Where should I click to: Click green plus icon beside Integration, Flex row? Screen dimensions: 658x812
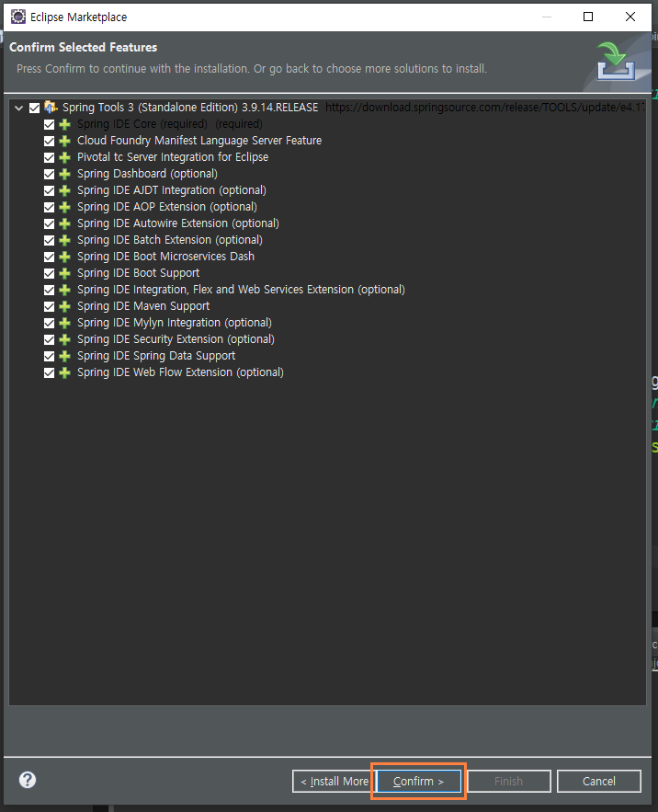pos(64,290)
